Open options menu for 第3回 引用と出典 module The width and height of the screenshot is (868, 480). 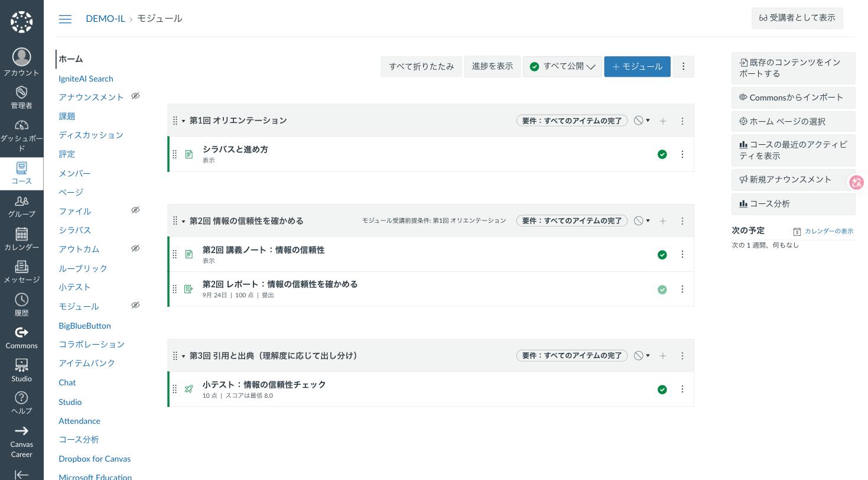682,356
